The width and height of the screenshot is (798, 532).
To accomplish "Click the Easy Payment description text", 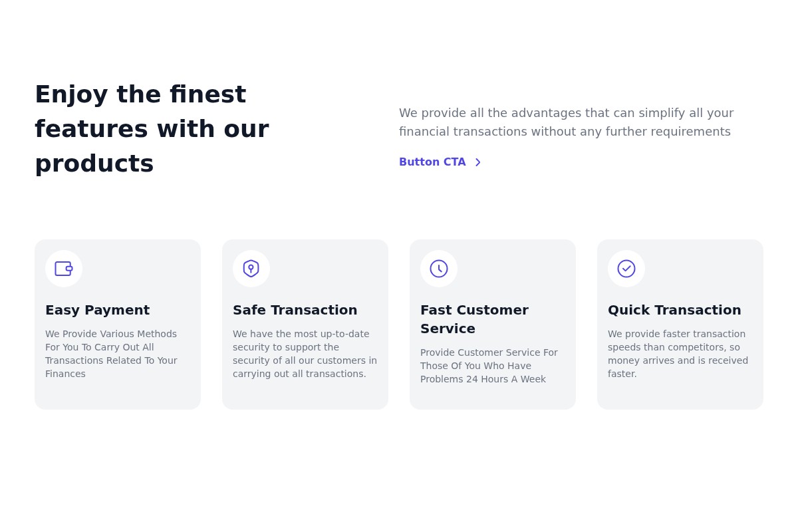I will click(111, 354).
